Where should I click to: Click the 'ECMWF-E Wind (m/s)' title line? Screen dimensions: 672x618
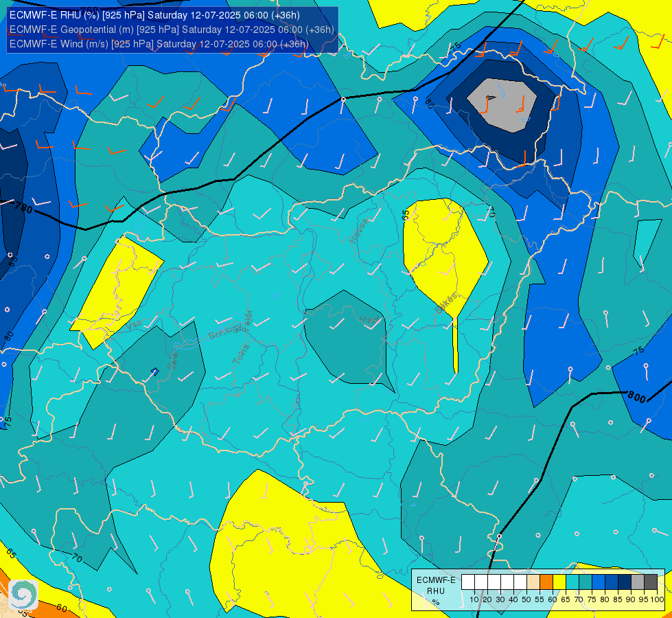[159, 44]
